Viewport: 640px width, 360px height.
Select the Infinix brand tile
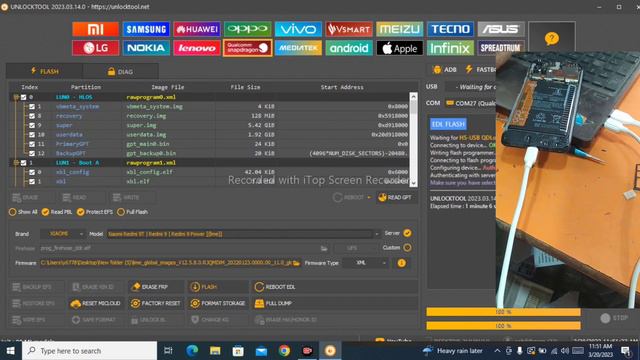click(450, 48)
